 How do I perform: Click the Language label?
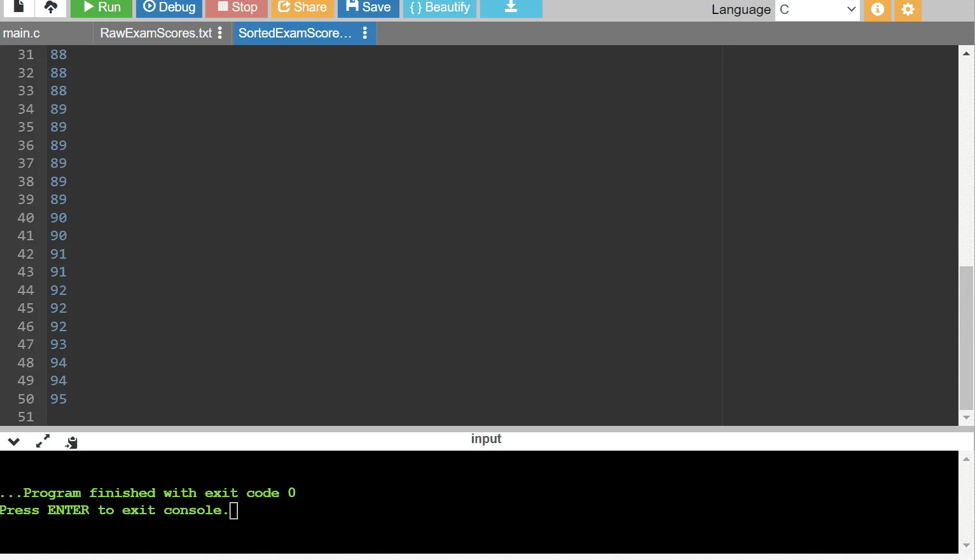click(x=741, y=10)
